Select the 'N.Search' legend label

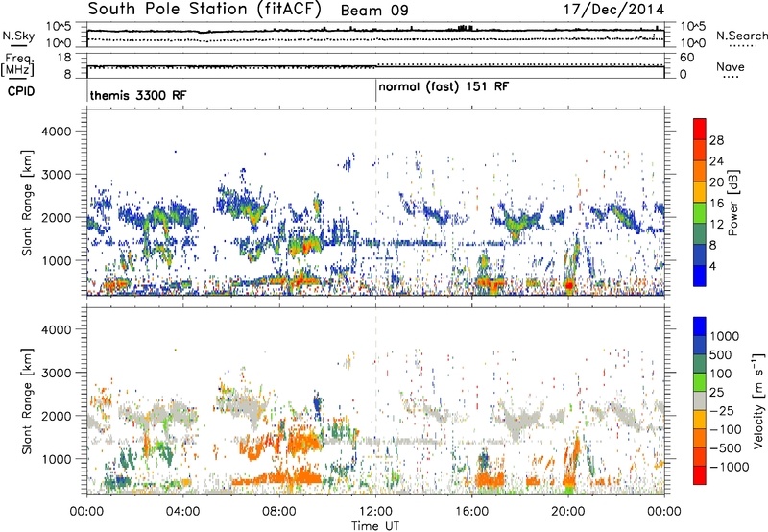[x=741, y=36]
